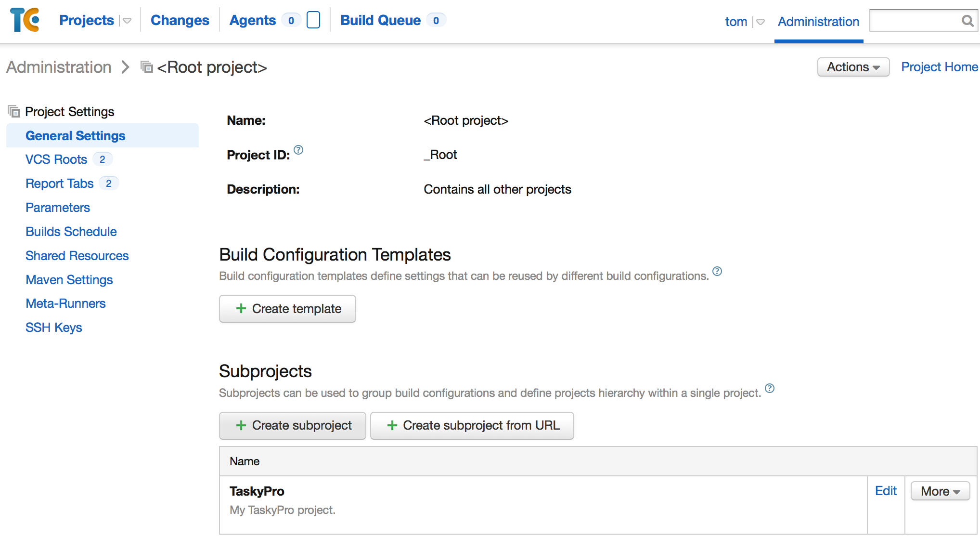Edit the TaskyPro subproject

tap(886, 491)
